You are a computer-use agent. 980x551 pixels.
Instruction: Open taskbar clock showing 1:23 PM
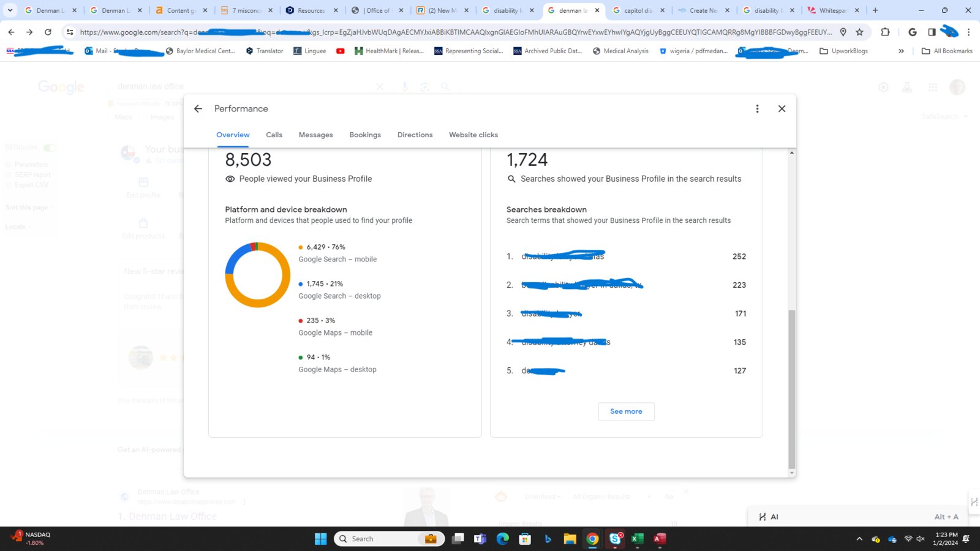(x=945, y=539)
